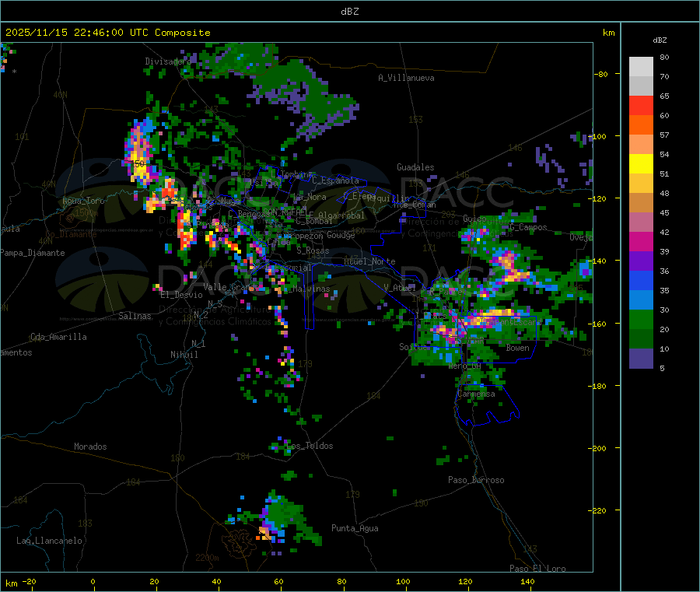Click the timestamp '2025/11/15 22:46:00 UTC Composite'

coord(107,33)
